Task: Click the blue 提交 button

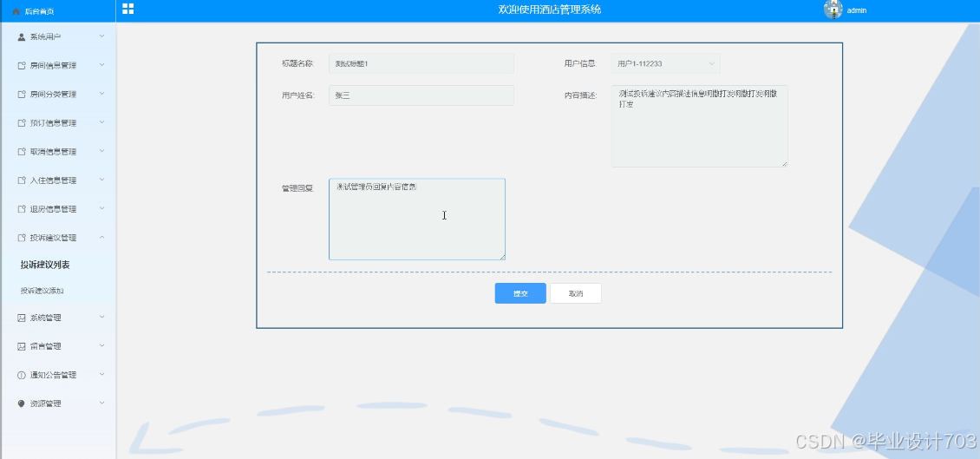Action: coord(520,293)
